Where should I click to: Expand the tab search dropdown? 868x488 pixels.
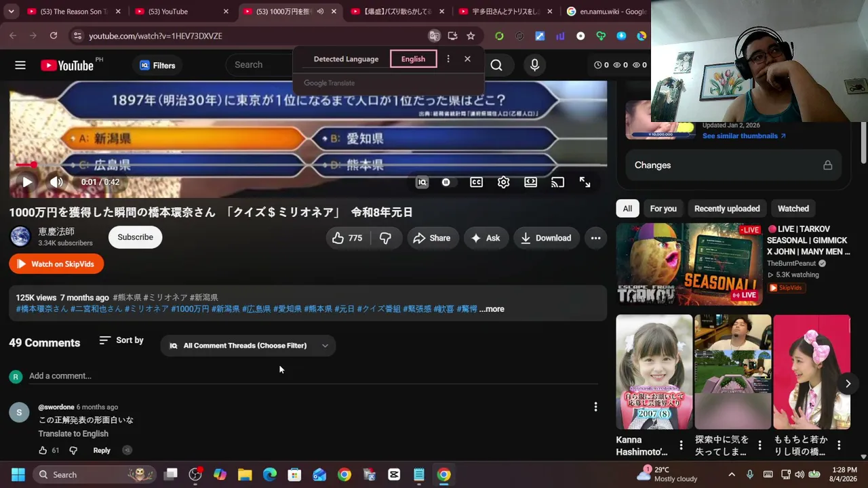pos(11,12)
